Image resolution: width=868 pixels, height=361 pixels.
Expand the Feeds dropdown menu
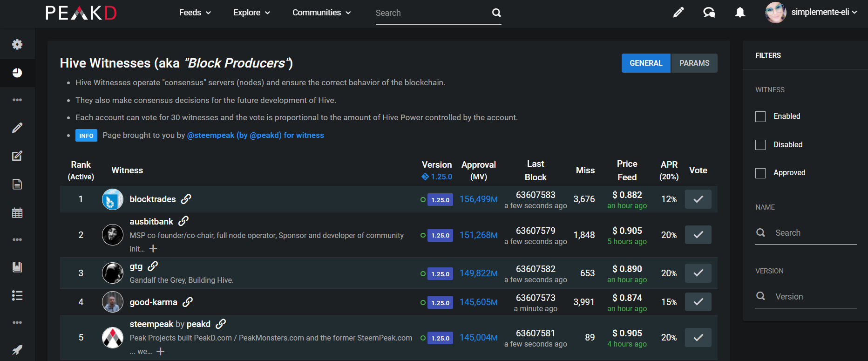click(x=195, y=13)
